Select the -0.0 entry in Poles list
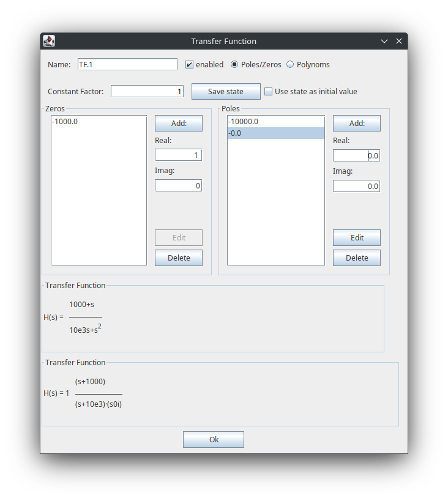The height and width of the screenshot is (501, 448). pyautogui.click(x=276, y=133)
